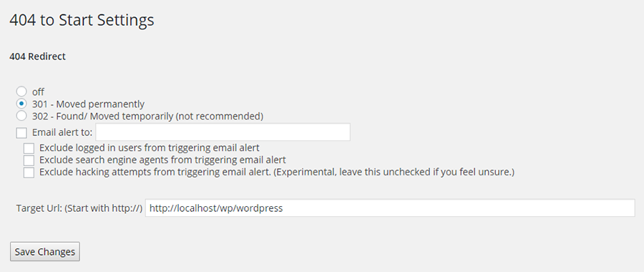This screenshot has width=644, height=272.
Task: Click the Save Changes button
Action: point(45,251)
